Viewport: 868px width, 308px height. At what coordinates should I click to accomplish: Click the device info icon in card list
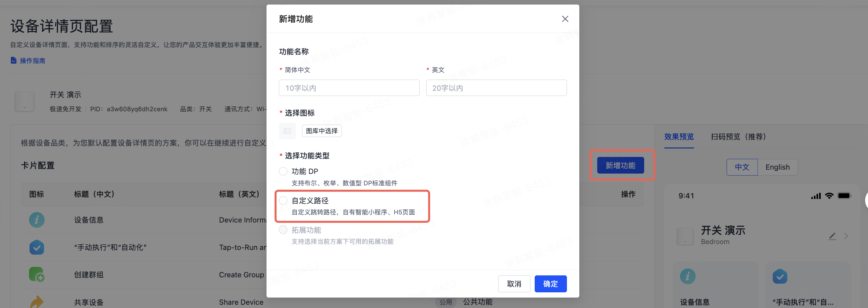(x=37, y=220)
